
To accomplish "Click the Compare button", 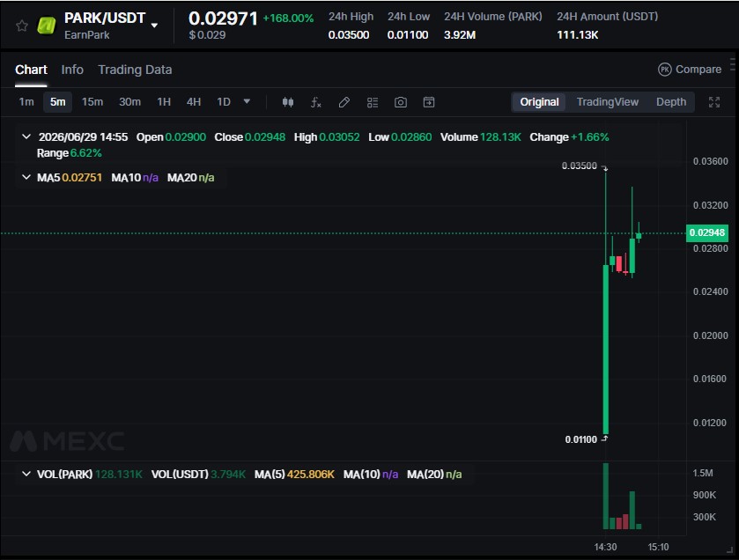I will [x=690, y=70].
